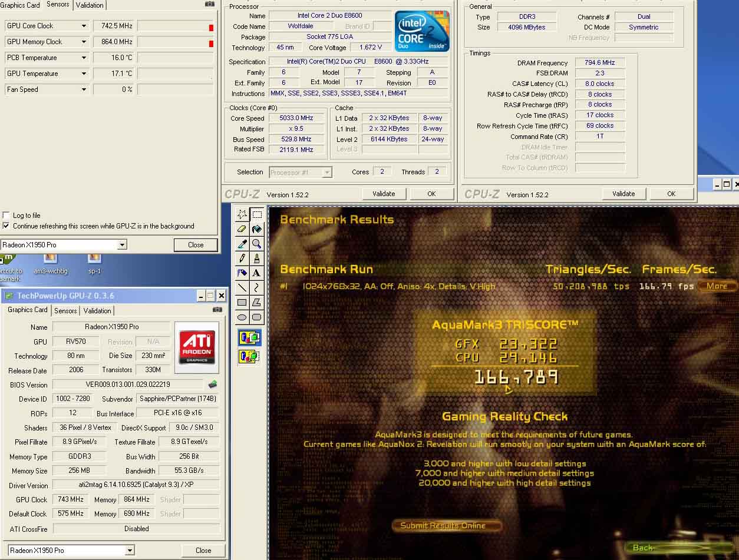Switch to Sensors tab in lower GPU-Z
The image size is (739, 560).
(65, 311)
